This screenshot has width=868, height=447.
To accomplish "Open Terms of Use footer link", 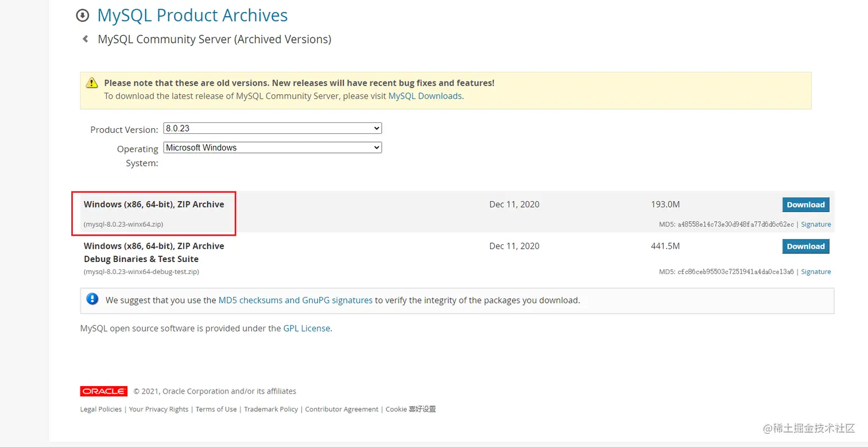I will click(x=216, y=409).
